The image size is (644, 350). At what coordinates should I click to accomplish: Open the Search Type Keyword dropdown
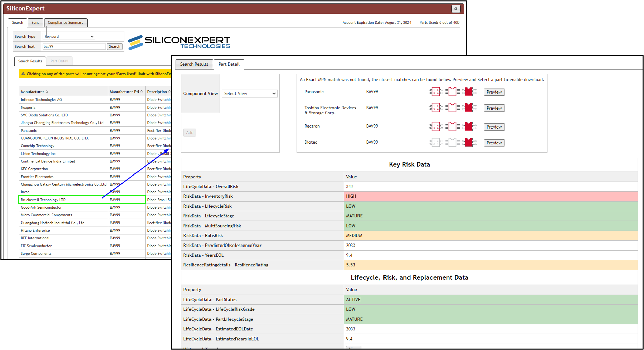click(x=69, y=36)
